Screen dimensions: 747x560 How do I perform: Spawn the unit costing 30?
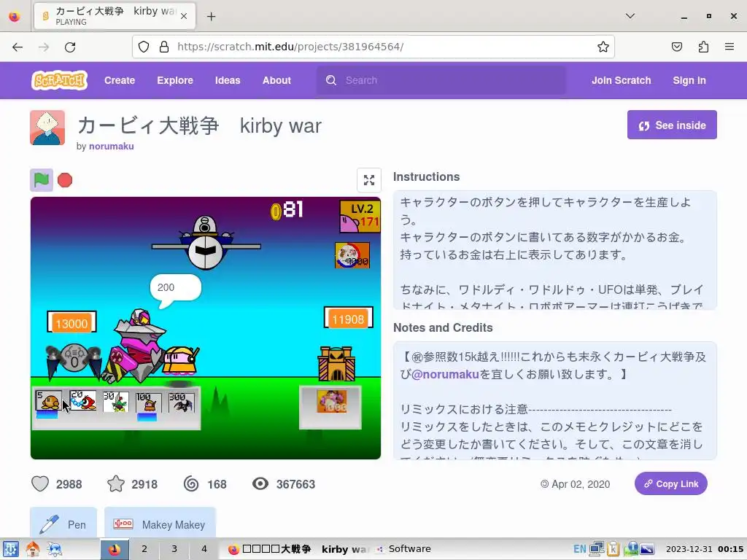pyautogui.click(x=116, y=402)
